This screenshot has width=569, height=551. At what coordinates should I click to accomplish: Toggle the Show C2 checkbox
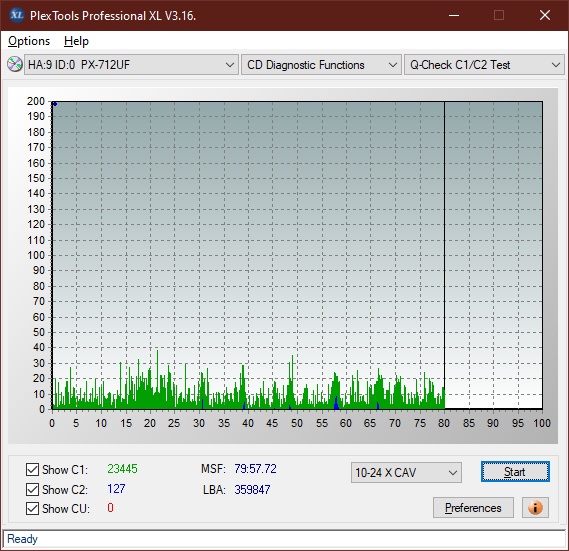tap(32, 489)
